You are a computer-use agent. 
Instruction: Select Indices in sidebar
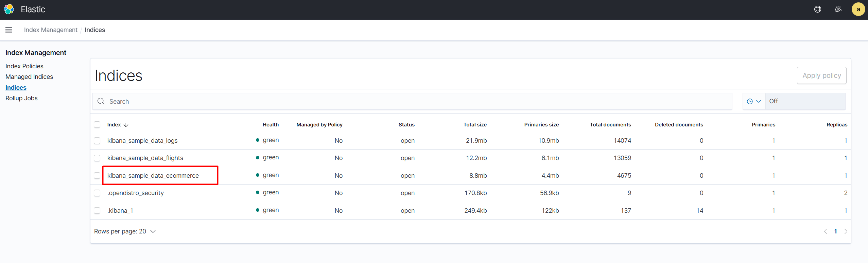16,88
